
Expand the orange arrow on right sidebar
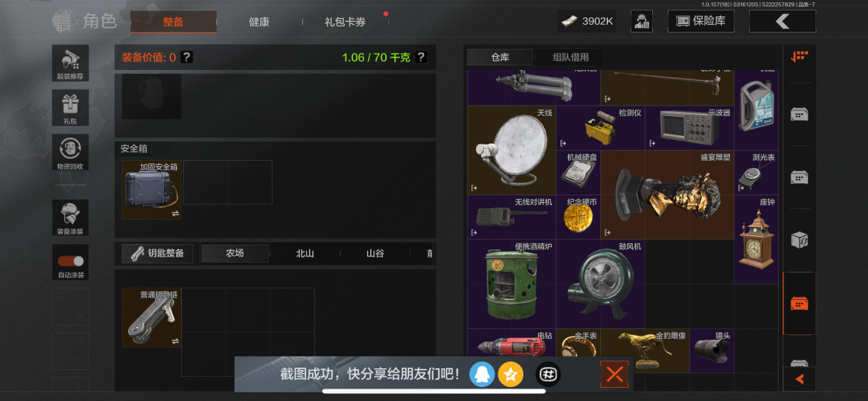[x=800, y=378]
